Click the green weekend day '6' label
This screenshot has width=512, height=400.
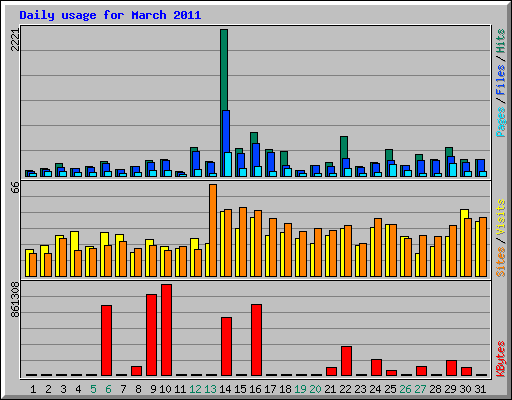[x=108, y=389]
